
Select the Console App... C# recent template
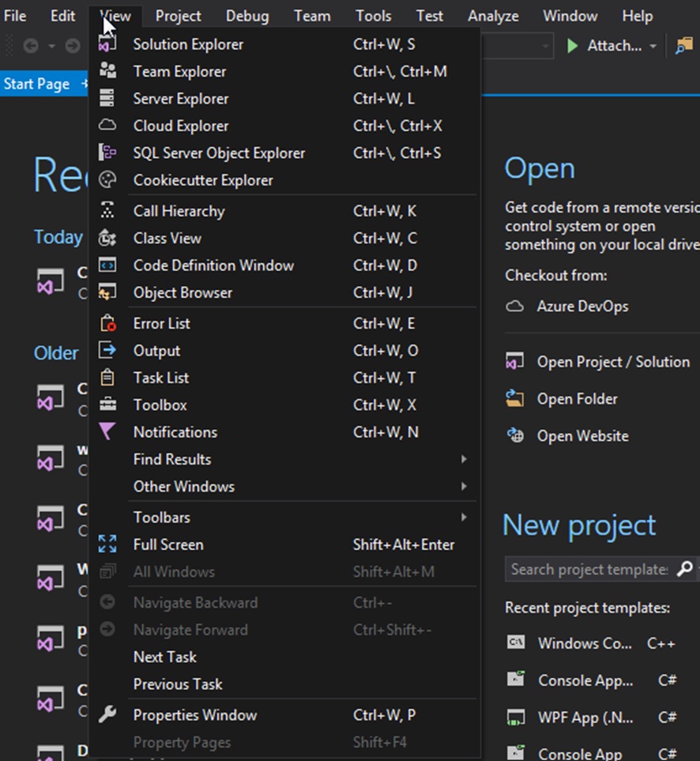[x=591, y=680]
